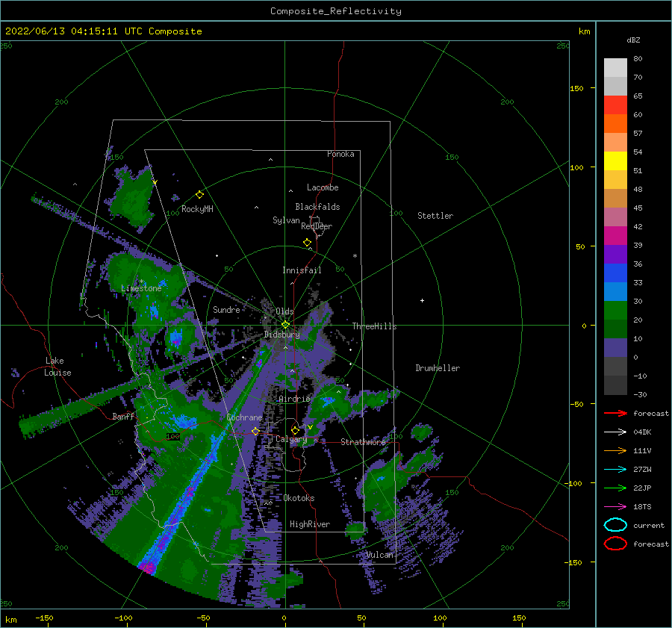Click the Innisfail label

coord(302,270)
